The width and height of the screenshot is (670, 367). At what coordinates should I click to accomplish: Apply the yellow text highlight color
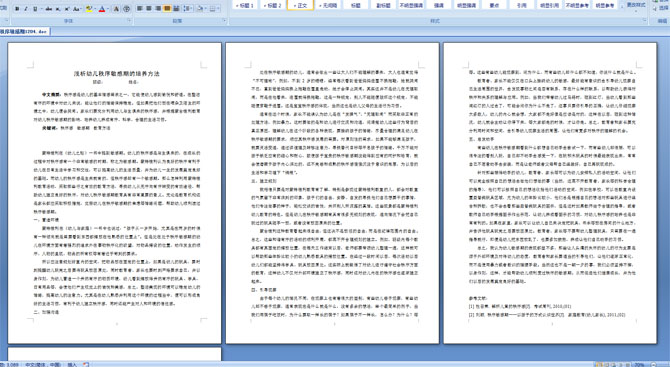click(x=89, y=9)
